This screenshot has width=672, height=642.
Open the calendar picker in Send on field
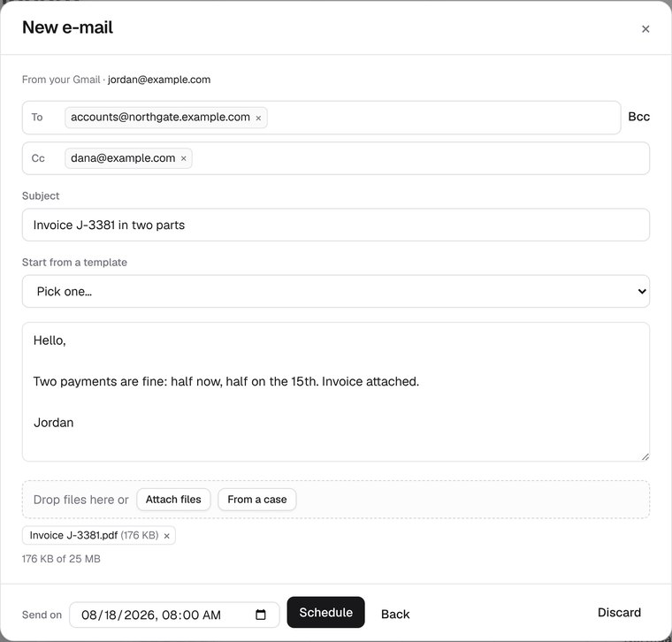tap(261, 615)
